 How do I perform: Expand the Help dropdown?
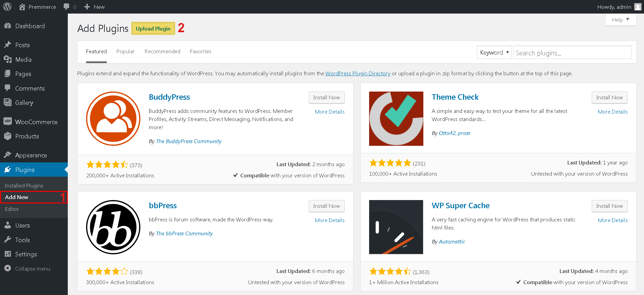tap(620, 20)
